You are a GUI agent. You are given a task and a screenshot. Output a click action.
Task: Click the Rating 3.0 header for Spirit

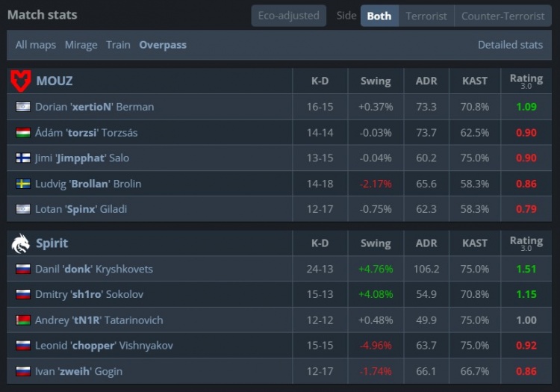(x=526, y=243)
